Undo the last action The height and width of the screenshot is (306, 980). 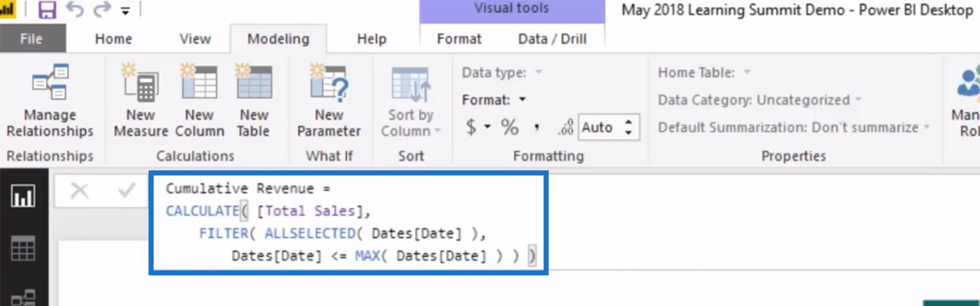75,9
